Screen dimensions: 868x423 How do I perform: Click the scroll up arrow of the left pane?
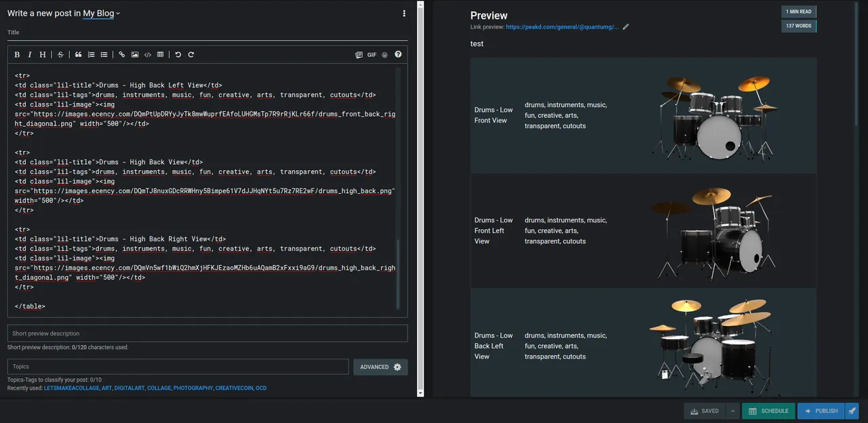(420, 5)
